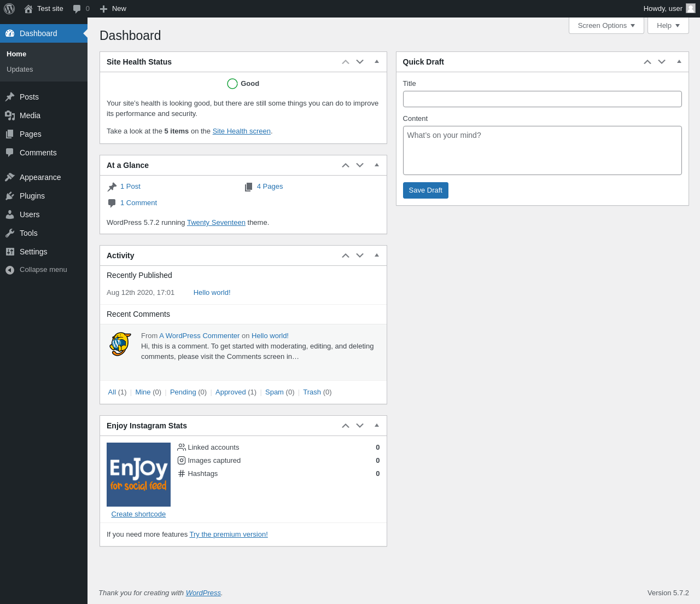Screen dimensions: 700x604
Task: Click the Enjoy for social feed logo
Action: click(138, 474)
